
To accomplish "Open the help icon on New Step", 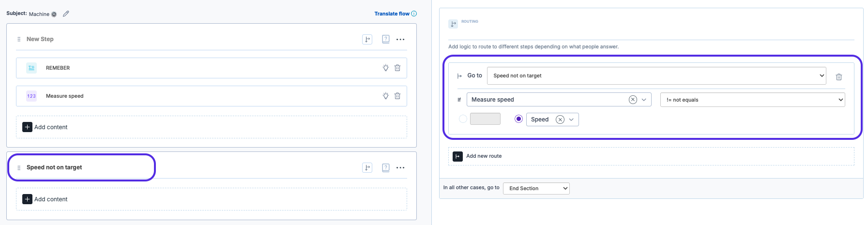I will pos(386,39).
